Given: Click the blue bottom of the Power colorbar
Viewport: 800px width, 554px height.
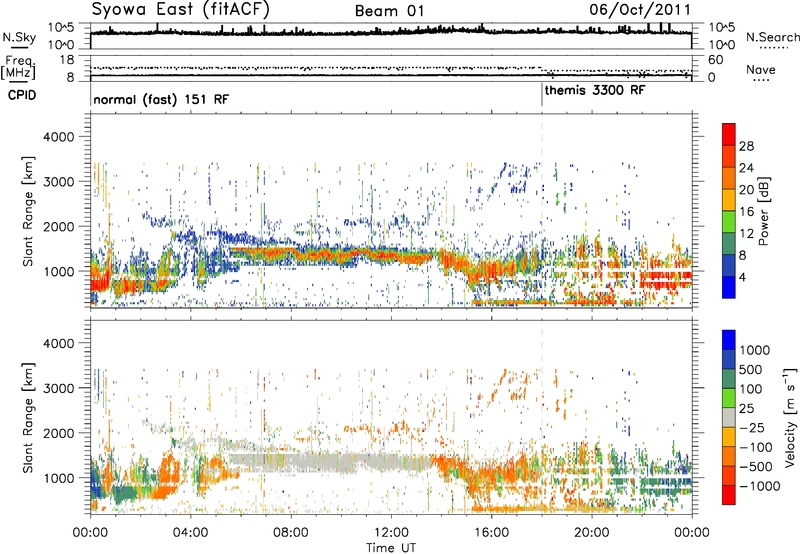Looking at the screenshot, I should [x=729, y=287].
